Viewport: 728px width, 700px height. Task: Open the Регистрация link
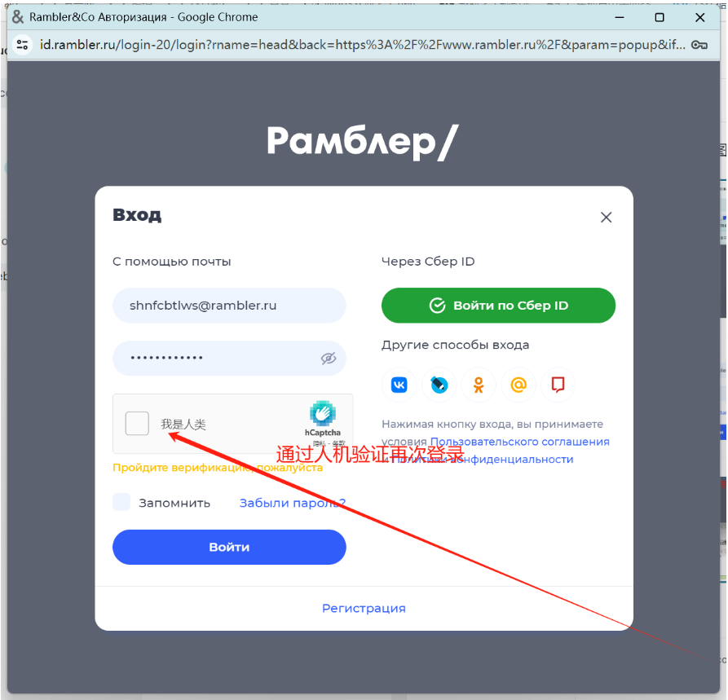tap(364, 608)
